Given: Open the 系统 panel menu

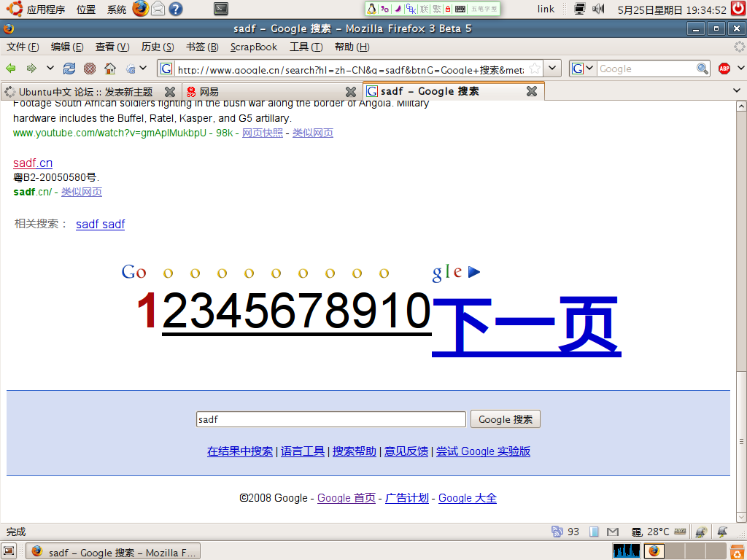Looking at the screenshot, I should (117, 9).
